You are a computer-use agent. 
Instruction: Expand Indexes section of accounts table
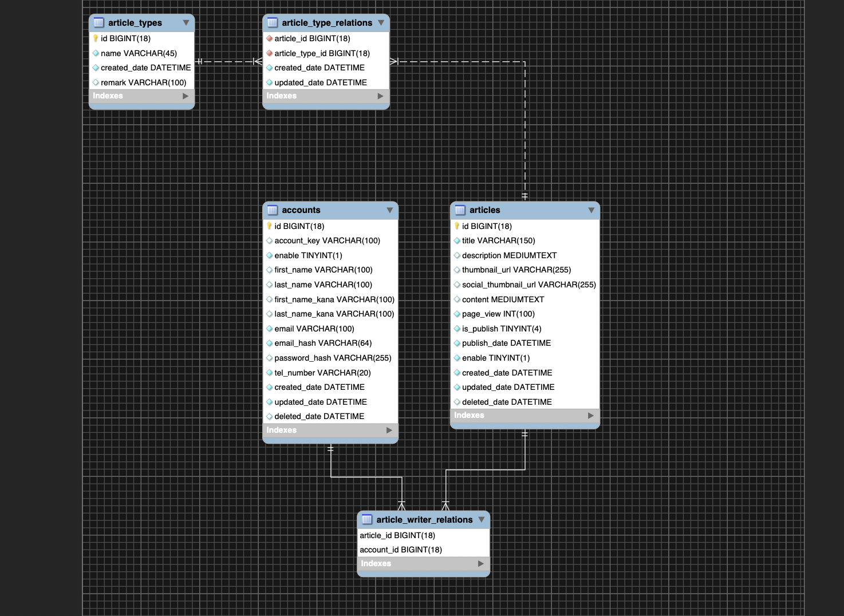pyautogui.click(x=389, y=430)
